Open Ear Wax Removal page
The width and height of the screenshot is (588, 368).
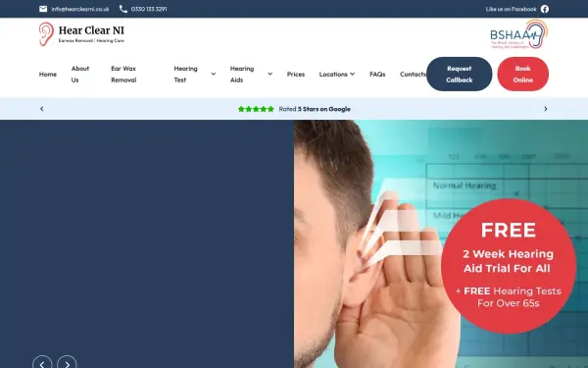click(x=123, y=74)
